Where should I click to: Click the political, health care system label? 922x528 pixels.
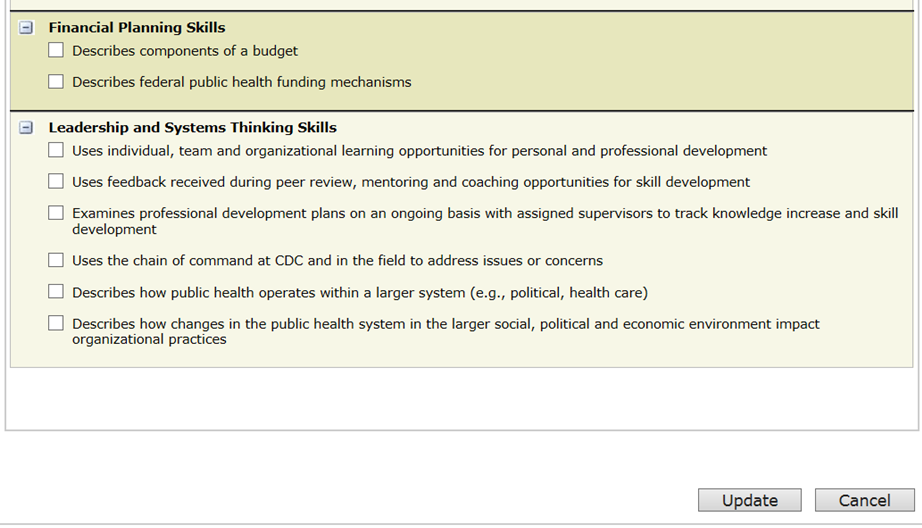point(360,293)
